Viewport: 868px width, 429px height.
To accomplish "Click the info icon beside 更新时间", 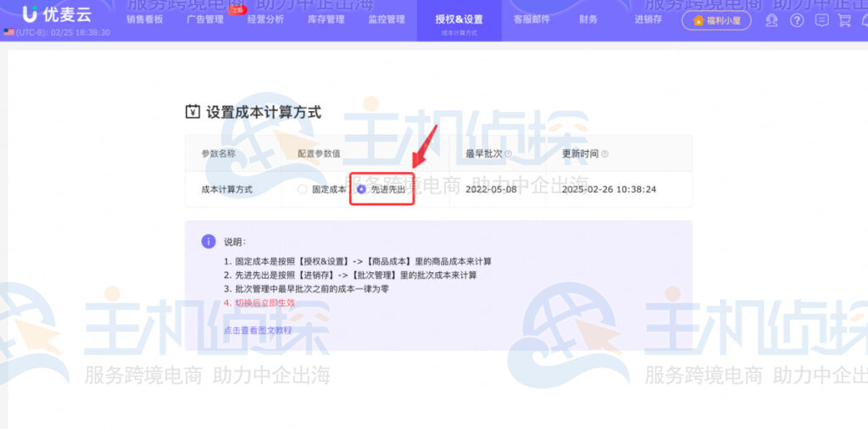I will pyautogui.click(x=604, y=154).
